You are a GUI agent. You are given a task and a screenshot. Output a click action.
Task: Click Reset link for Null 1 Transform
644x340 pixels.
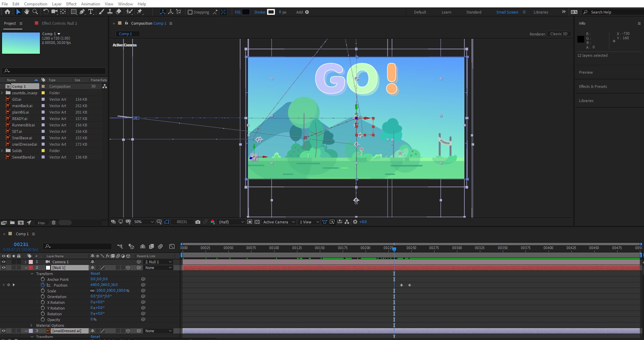click(x=95, y=273)
